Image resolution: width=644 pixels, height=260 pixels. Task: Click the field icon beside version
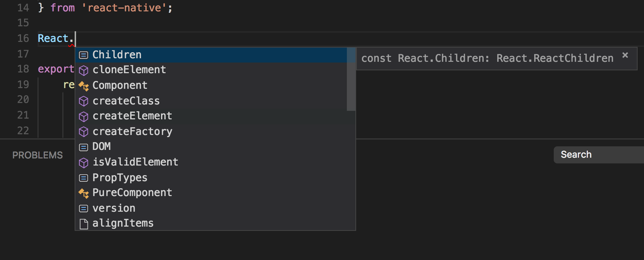[84, 208]
